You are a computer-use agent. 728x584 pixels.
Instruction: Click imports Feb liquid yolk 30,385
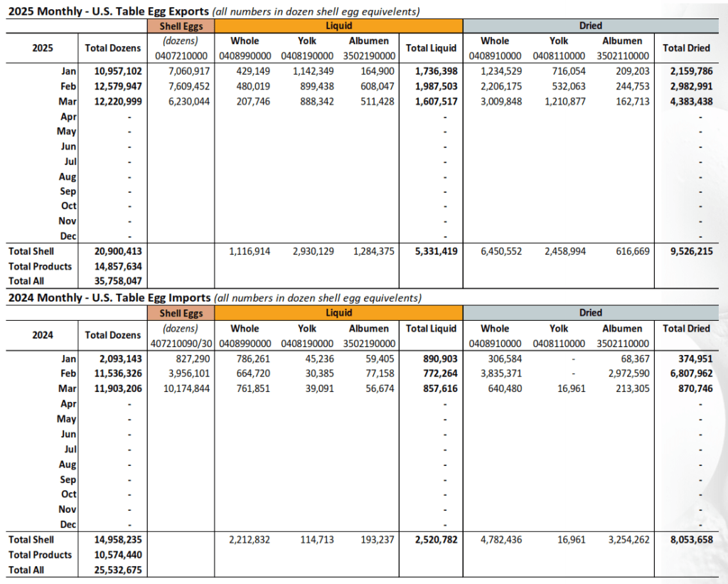click(x=319, y=373)
